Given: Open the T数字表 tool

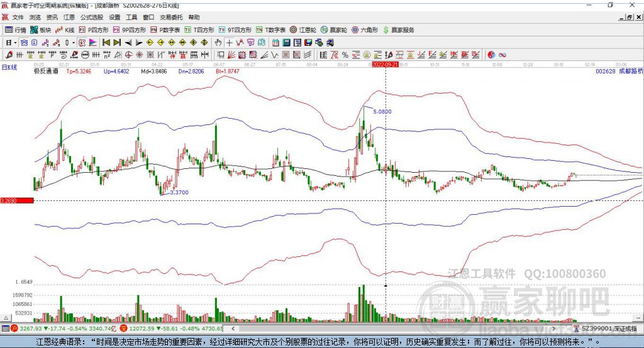Looking at the screenshot, I should point(270,30).
